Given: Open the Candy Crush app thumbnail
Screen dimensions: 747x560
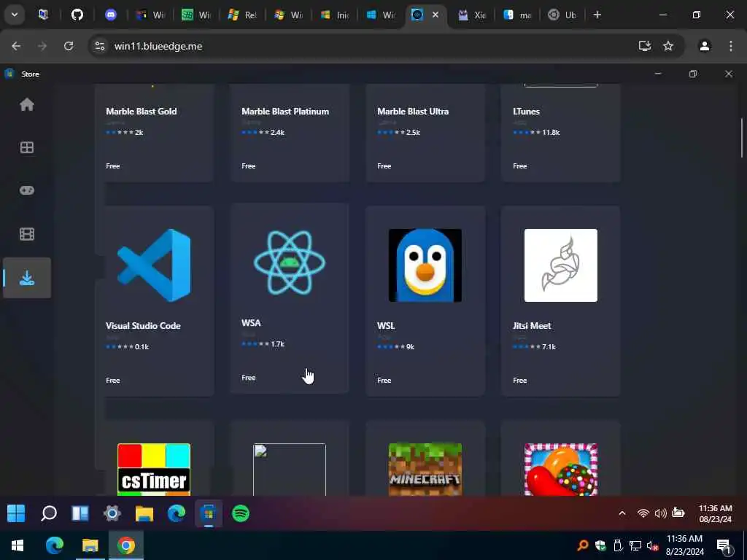Looking at the screenshot, I should 561,470.
